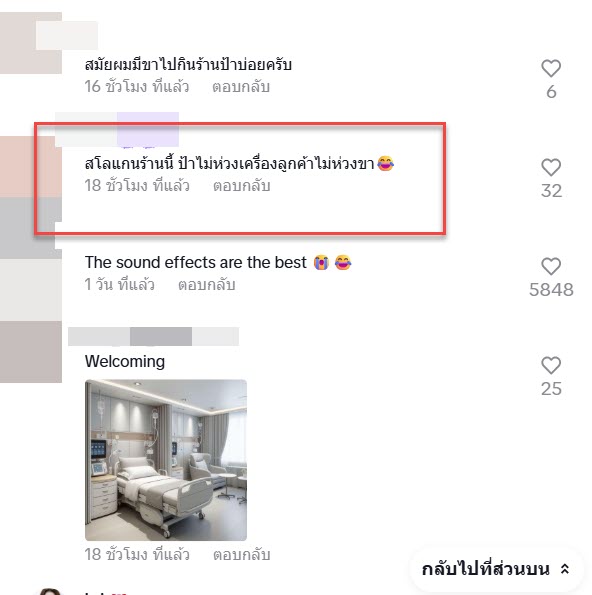Image resolution: width=592 pixels, height=595 pixels.
Task: Click the Welcoming comment text
Action: (x=125, y=361)
